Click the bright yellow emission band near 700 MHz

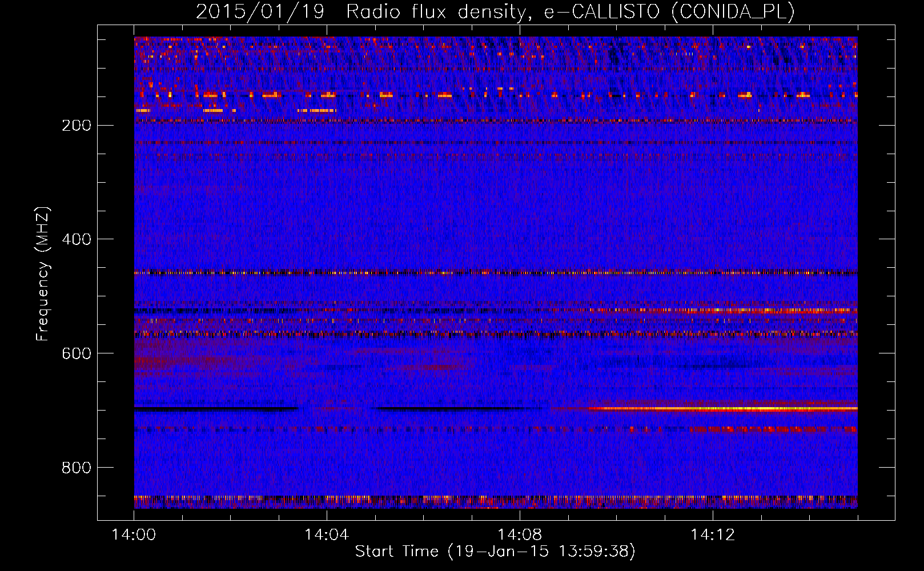coord(722,409)
